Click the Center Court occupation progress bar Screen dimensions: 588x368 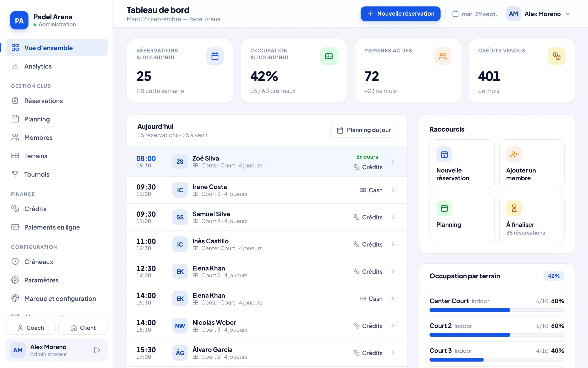497,310
